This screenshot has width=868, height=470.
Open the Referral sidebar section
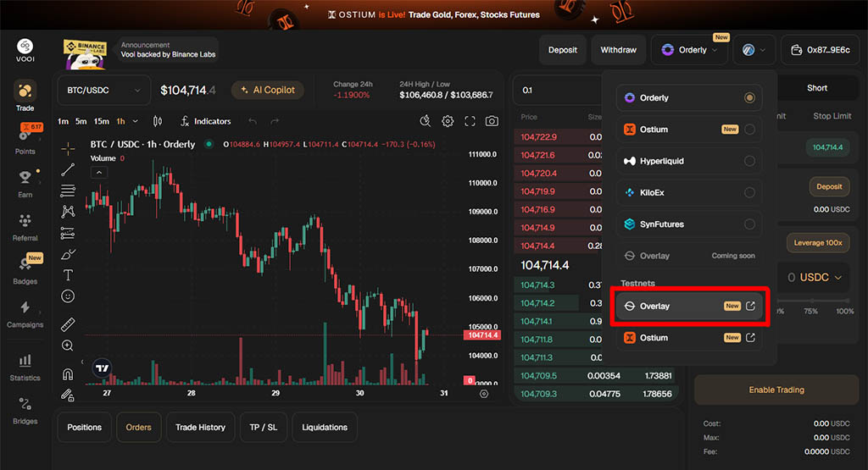(25, 227)
